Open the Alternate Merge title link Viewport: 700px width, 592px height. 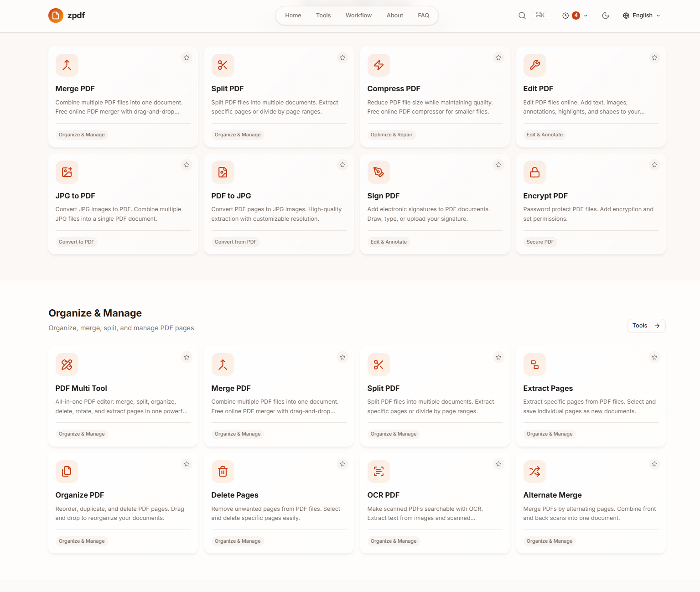tap(553, 495)
